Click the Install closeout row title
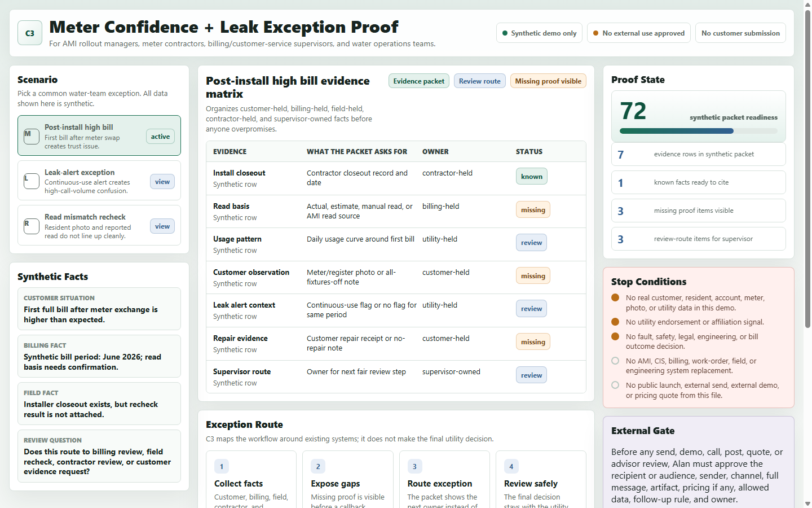Image resolution: width=812 pixels, height=508 pixels. [239, 173]
